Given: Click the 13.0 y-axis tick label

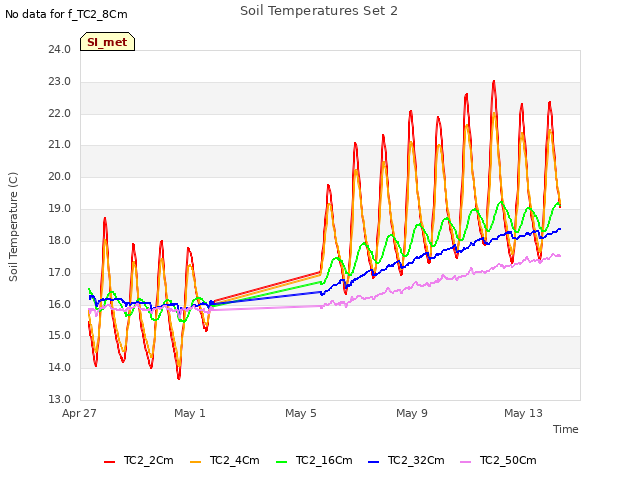Looking at the screenshot, I should click(x=60, y=399).
